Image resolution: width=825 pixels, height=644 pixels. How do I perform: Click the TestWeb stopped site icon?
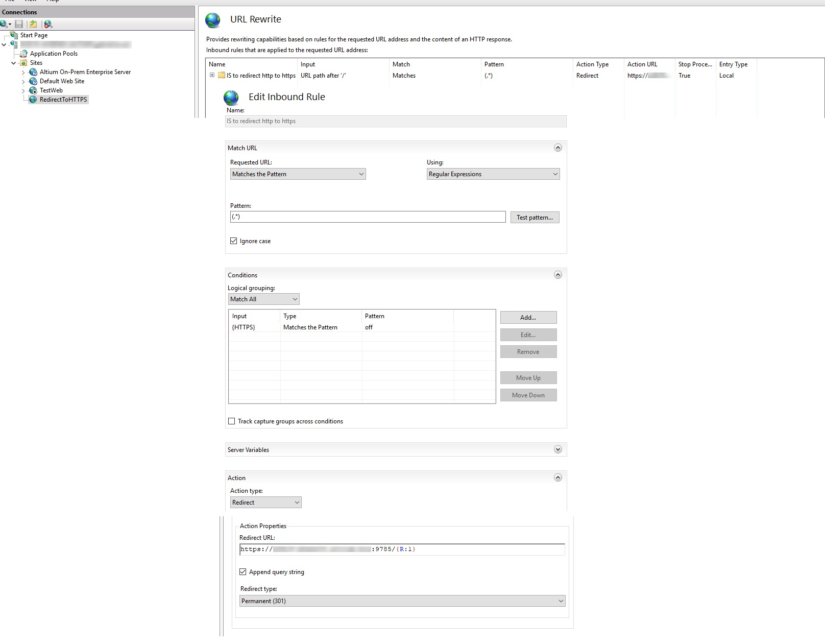(33, 90)
